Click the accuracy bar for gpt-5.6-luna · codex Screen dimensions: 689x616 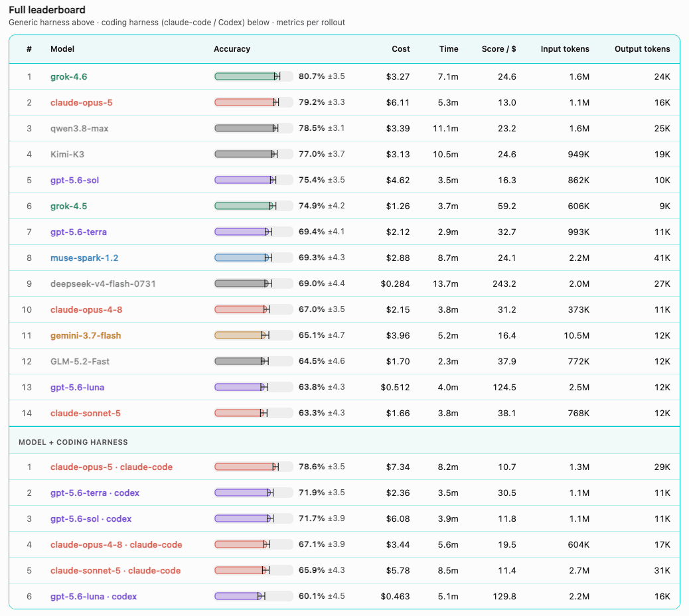tap(254, 597)
